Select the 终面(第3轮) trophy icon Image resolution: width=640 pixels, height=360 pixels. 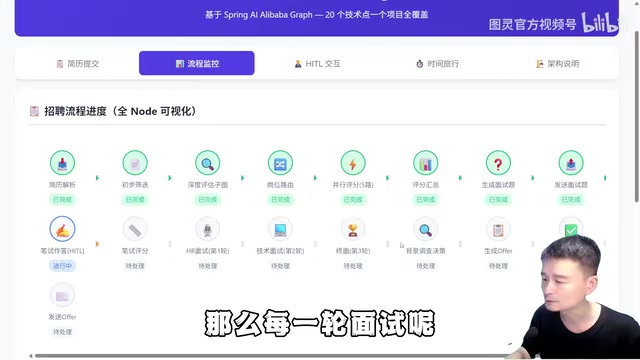pos(353,229)
